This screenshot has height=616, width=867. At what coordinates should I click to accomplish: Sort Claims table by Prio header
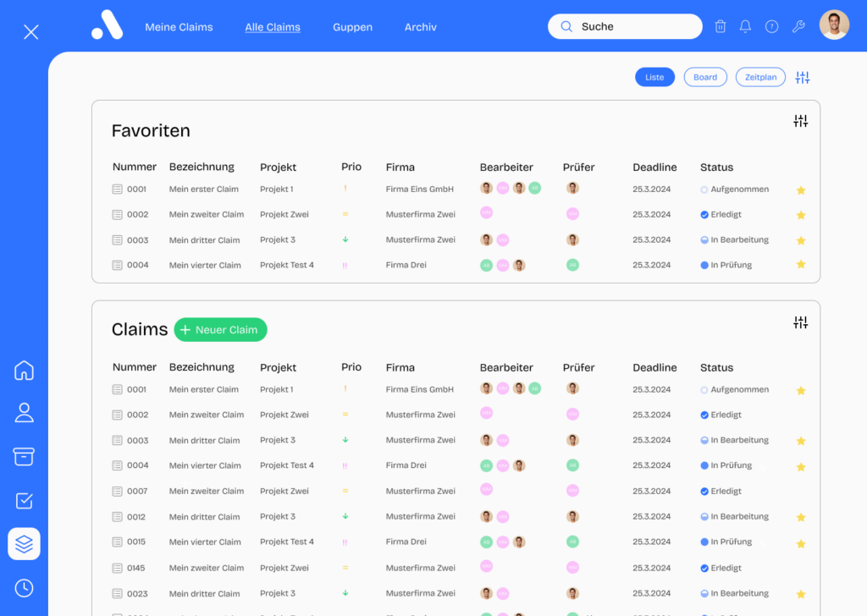[351, 367]
